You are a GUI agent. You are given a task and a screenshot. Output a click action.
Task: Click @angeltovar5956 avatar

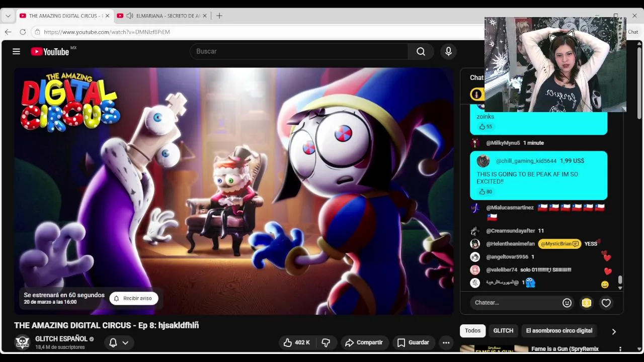click(x=475, y=257)
